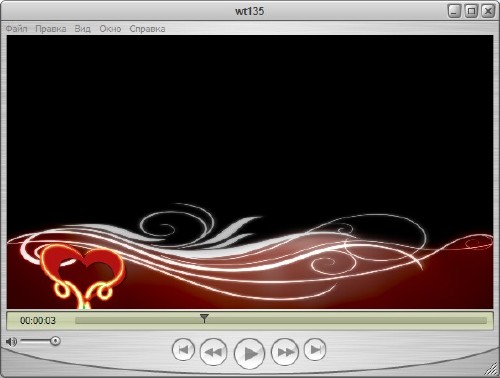Click the fast forward button
The height and width of the screenshot is (378, 500).
tap(285, 352)
